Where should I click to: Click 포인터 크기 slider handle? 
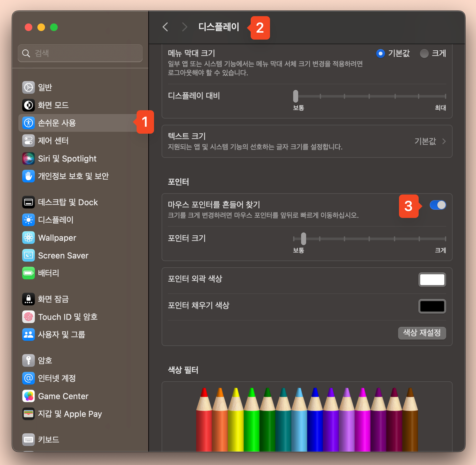click(304, 239)
